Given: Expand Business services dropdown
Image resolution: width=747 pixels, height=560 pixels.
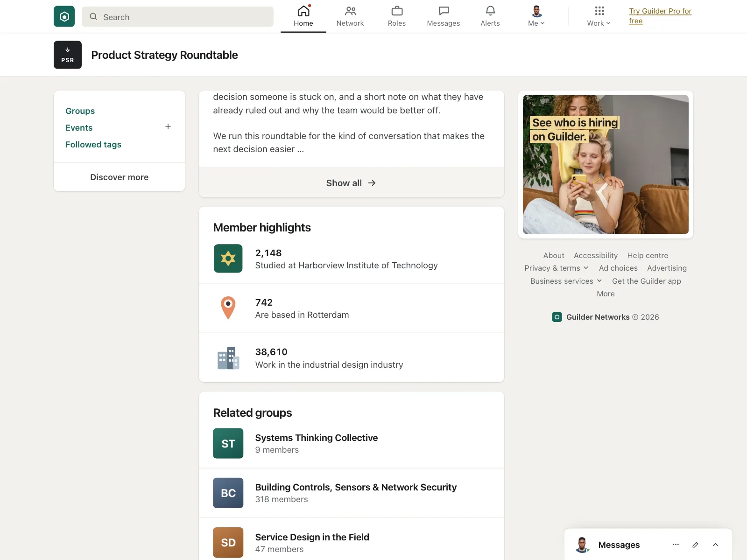Looking at the screenshot, I should pos(566,281).
